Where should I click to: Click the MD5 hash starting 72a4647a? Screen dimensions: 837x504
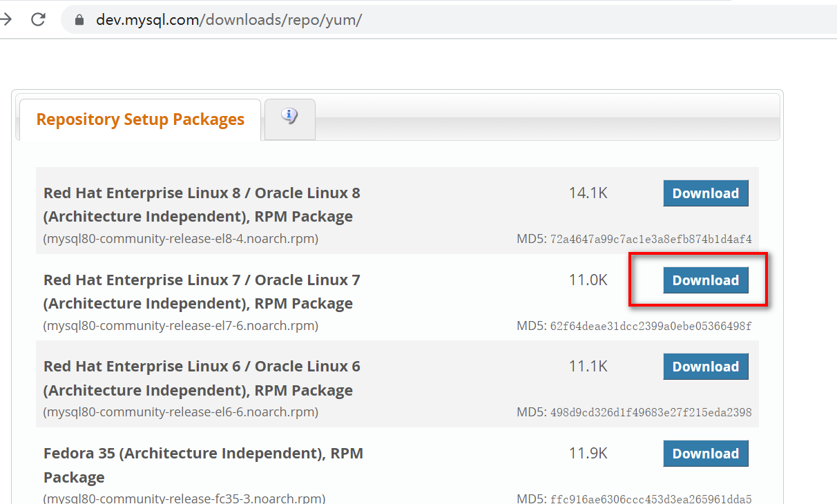651,240
